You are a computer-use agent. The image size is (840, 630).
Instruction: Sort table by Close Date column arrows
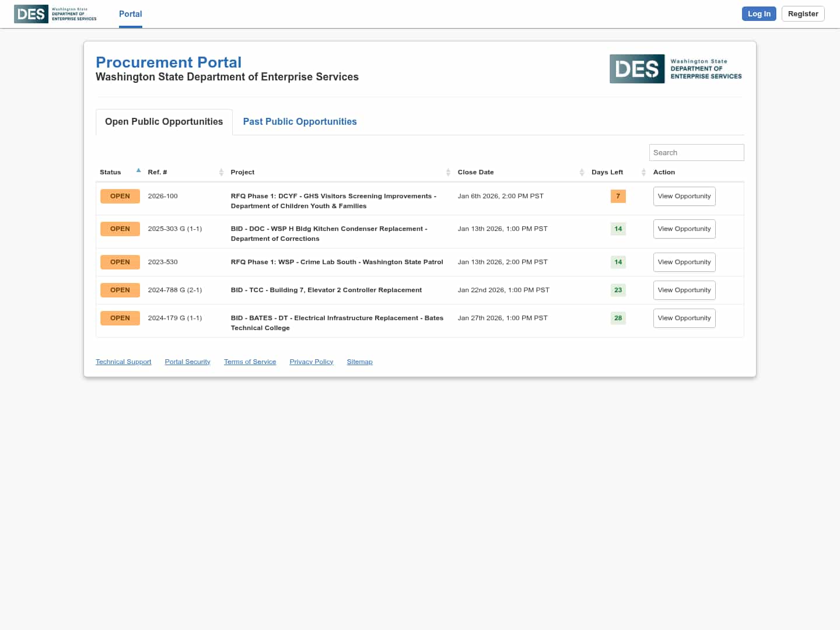pos(582,172)
